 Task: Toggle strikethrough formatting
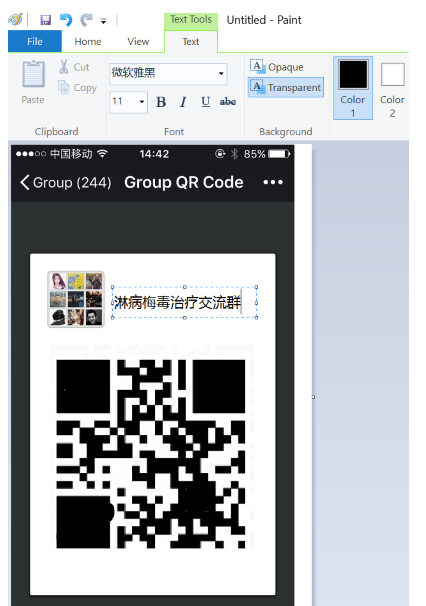(228, 102)
